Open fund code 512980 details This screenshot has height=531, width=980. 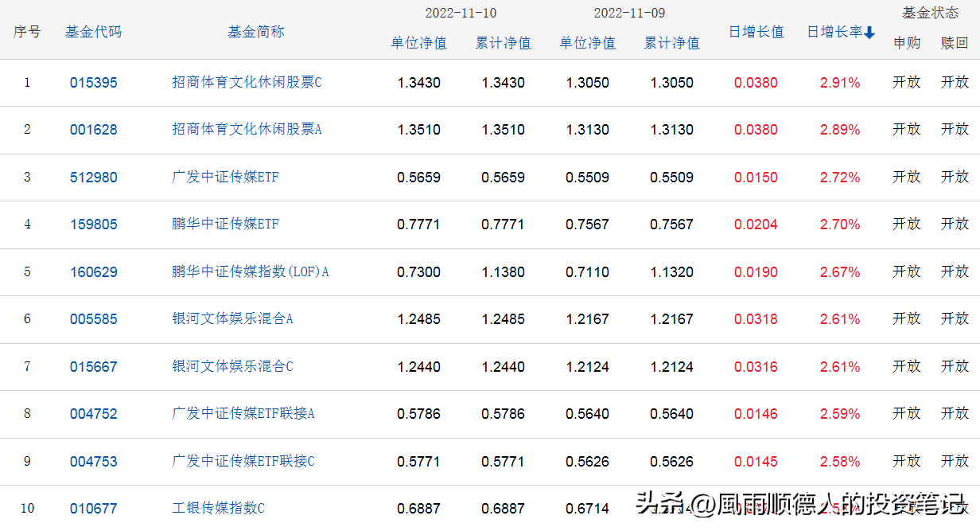(93, 177)
